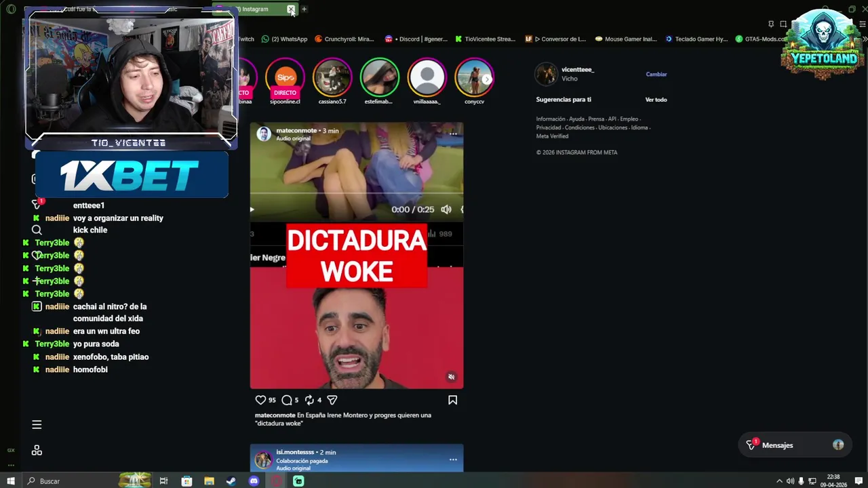Show hidden system tray icons
The width and height of the screenshot is (868, 488).
[x=778, y=481]
